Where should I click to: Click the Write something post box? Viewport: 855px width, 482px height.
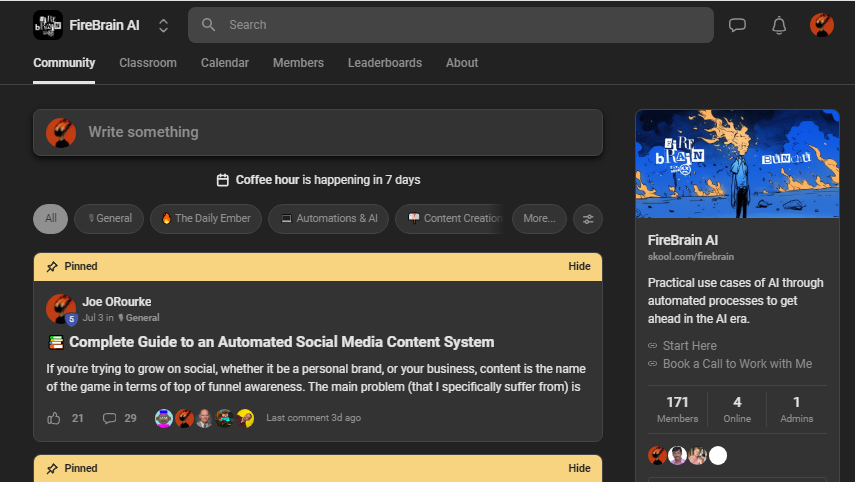pos(318,132)
